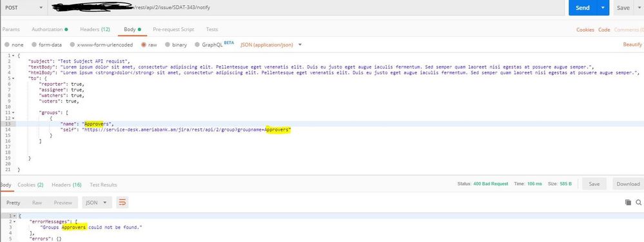Open the Code link
644x242 pixels.
[604, 30]
